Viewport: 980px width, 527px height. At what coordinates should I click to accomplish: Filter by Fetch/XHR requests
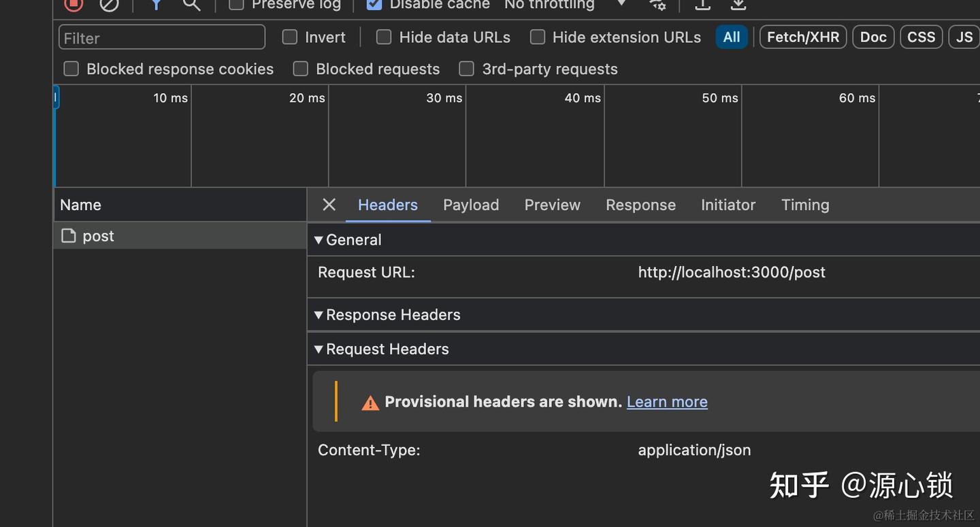click(x=803, y=37)
